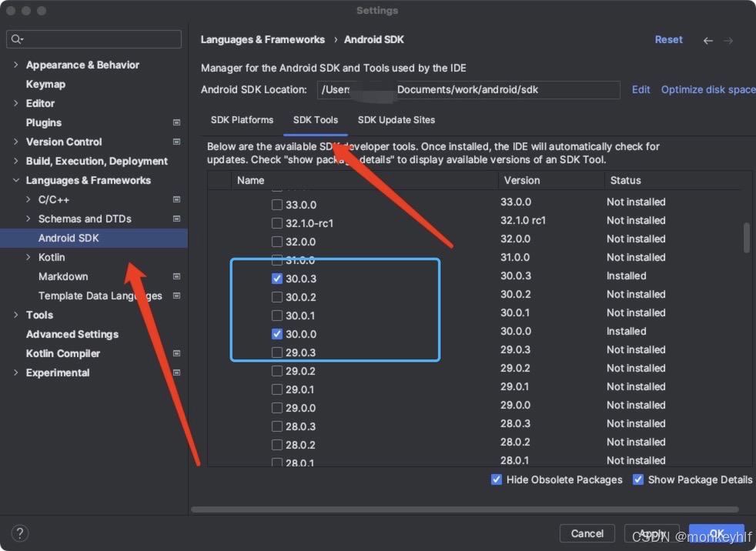Click the Android SDK Location path field
756x551 pixels.
tap(468, 90)
